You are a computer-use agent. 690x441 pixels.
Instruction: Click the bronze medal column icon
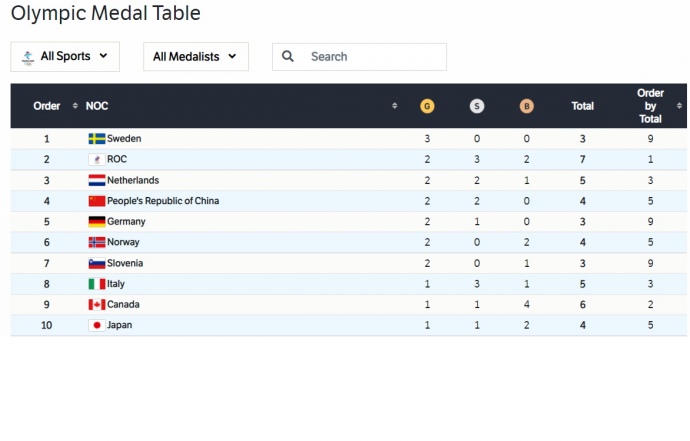[x=527, y=106]
